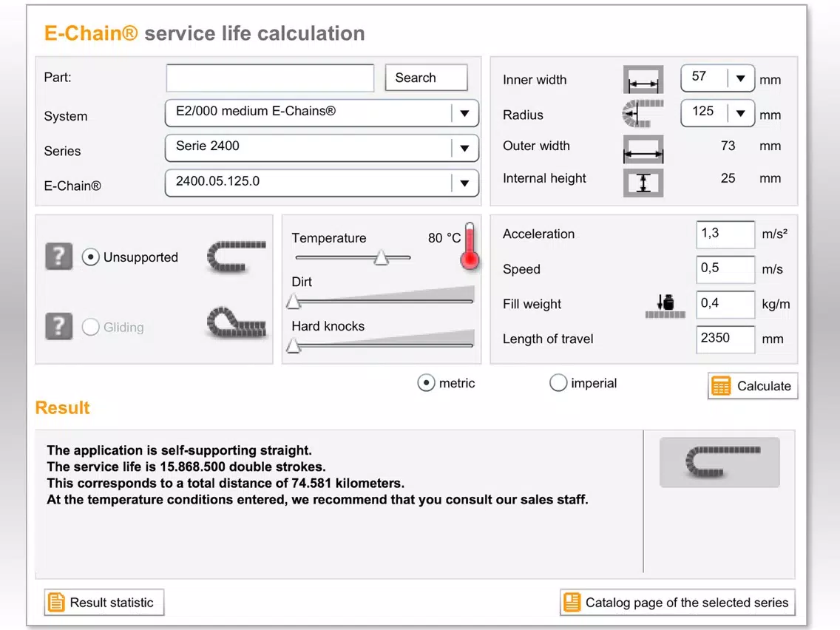This screenshot has width=840, height=630.
Task: Select the Unsupported radio option
Action: (90, 257)
